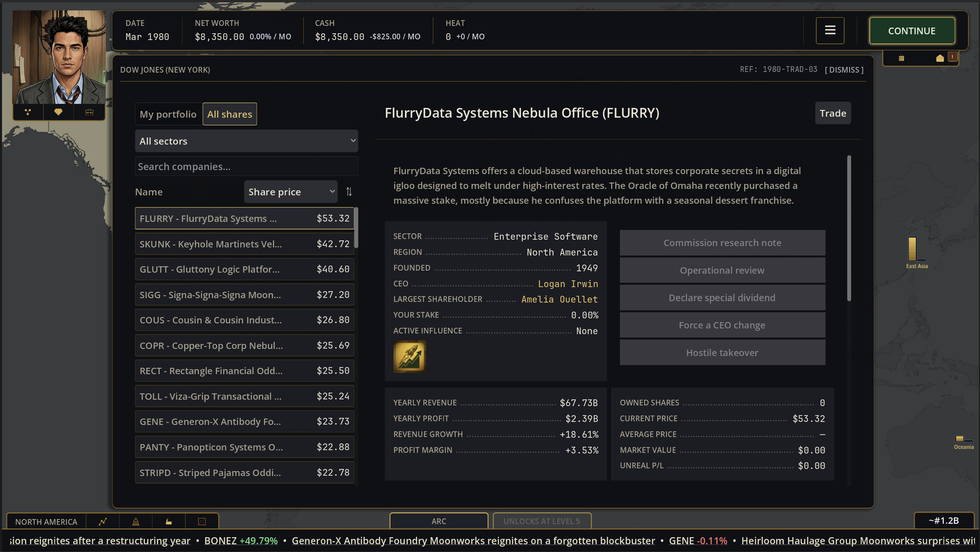The height and width of the screenshot is (552, 980).
Task: Open the diamond assets icon under the portrait
Action: pyautogui.click(x=58, y=112)
